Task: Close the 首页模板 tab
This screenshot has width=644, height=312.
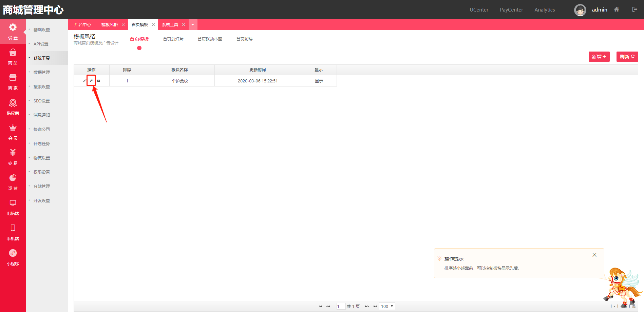Action: coord(153,25)
